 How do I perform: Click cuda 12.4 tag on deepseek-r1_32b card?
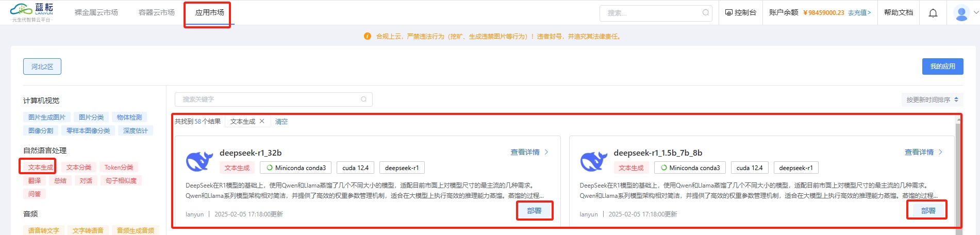click(356, 167)
